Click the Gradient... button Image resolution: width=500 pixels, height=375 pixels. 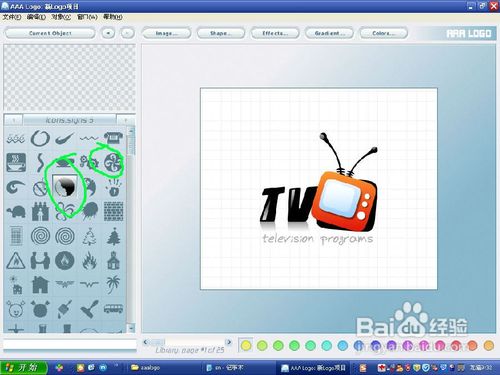[329, 33]
